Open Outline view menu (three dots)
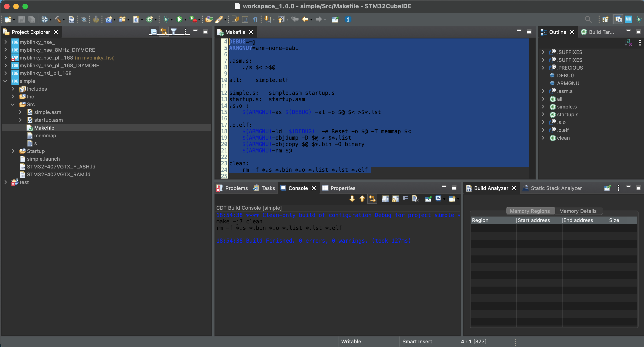This screenshot has height=347, width=644. (640, 43)
